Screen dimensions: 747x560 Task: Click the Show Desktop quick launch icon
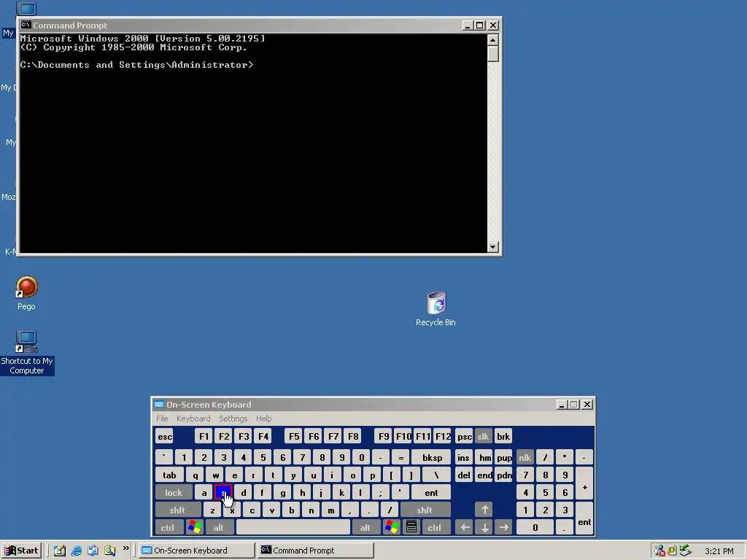(x=60, y=551)
